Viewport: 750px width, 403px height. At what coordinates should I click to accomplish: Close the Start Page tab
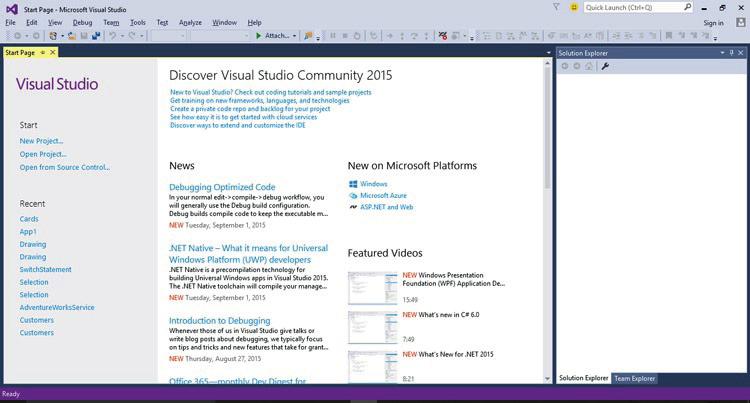pyautogui.click(x=53, y=52)
